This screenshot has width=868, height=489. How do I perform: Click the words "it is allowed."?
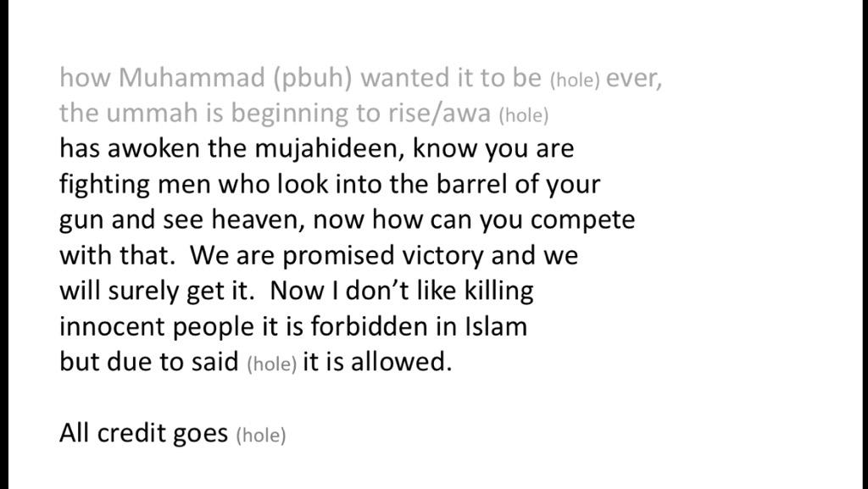point(377,363)
